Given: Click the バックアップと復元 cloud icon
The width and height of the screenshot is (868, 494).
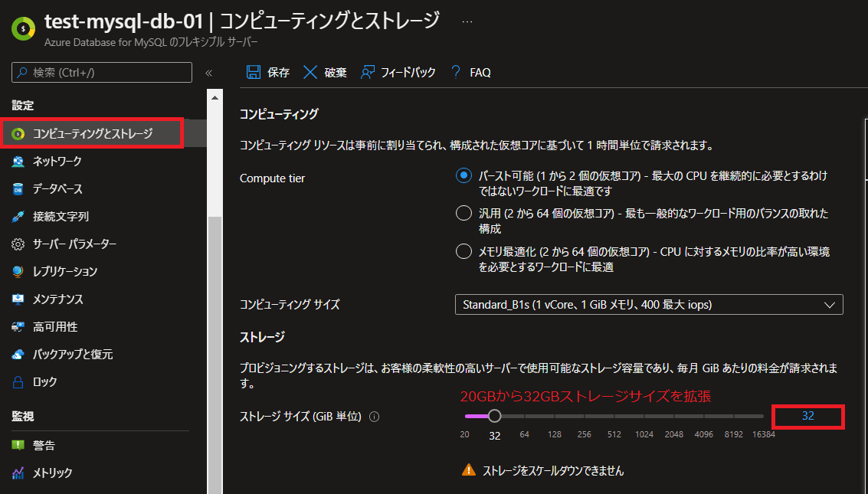Looking at the screenshot, I should coord(18,355).
